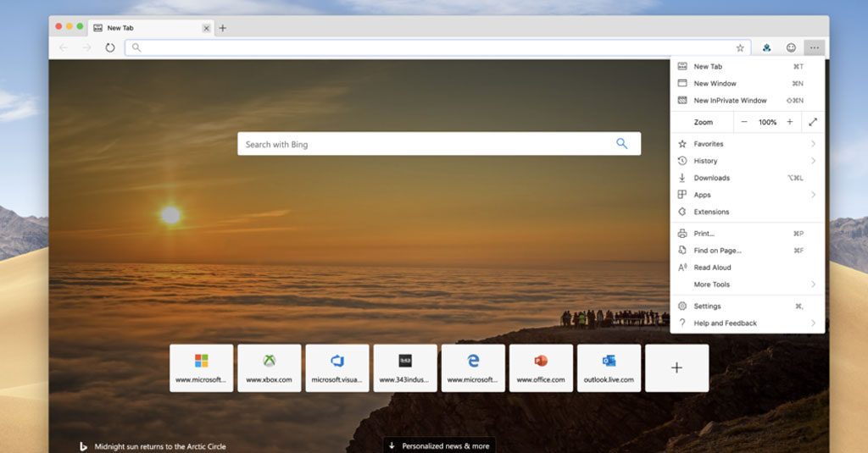This screenshot has height=453, width=868.
Task: Enter full screen via zoom expand icon
Action: 813,122
